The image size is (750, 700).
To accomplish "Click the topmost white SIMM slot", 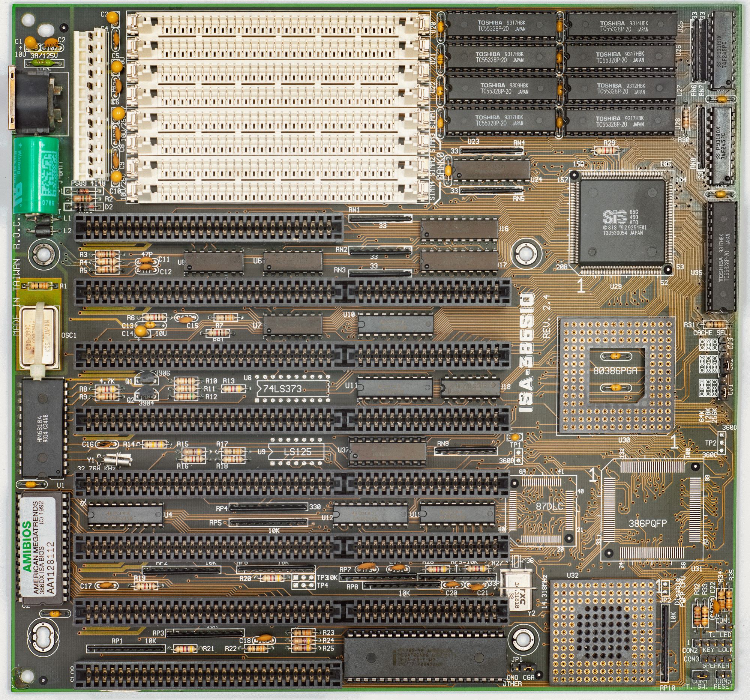I will [x=278, y=23].
